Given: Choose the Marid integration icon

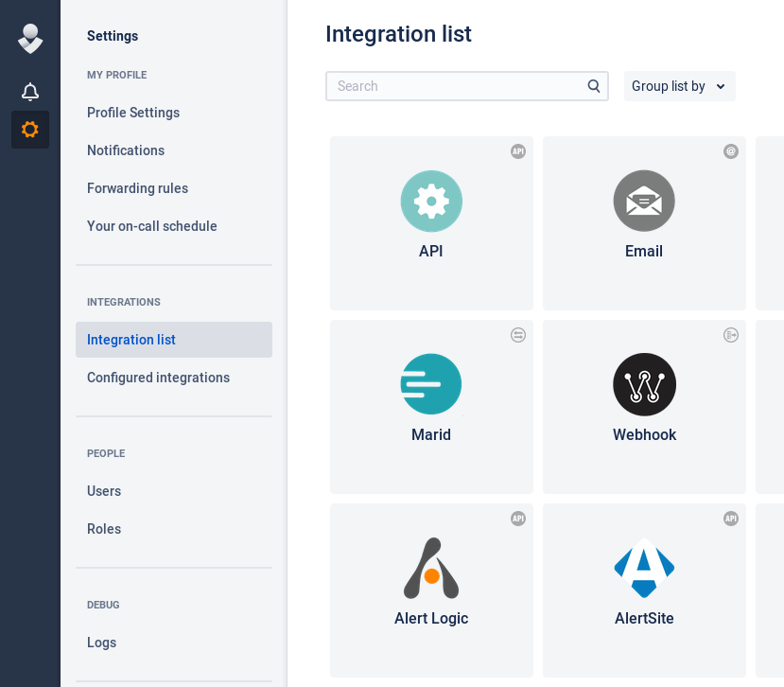Looking at the screenshot, I should pyautogui.click(x=431, y=384).
